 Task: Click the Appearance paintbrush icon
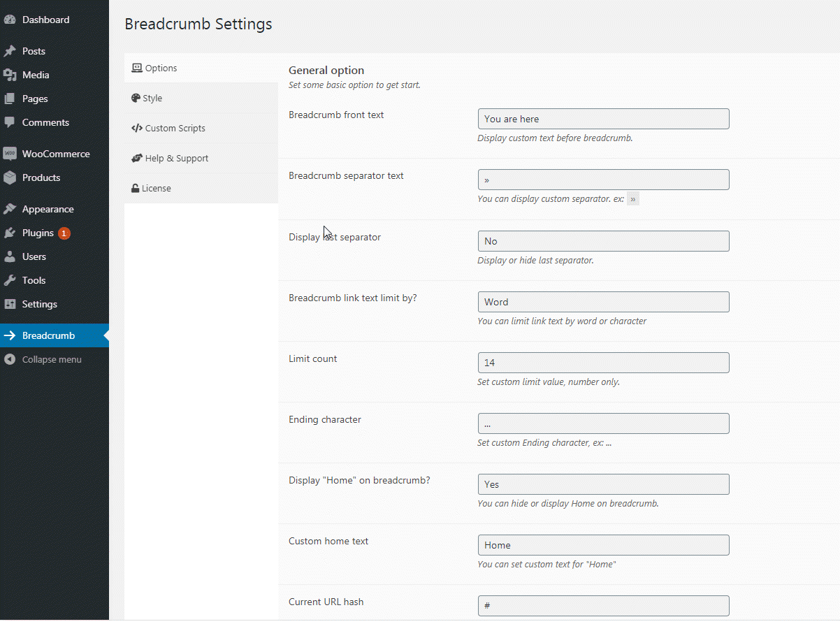tap(10, 209)
